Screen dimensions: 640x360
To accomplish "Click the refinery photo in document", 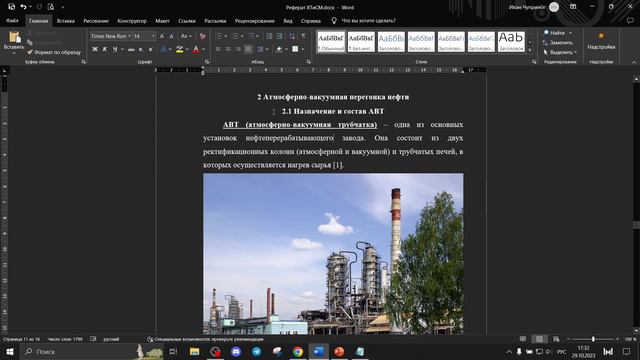I will click(333, 253).
